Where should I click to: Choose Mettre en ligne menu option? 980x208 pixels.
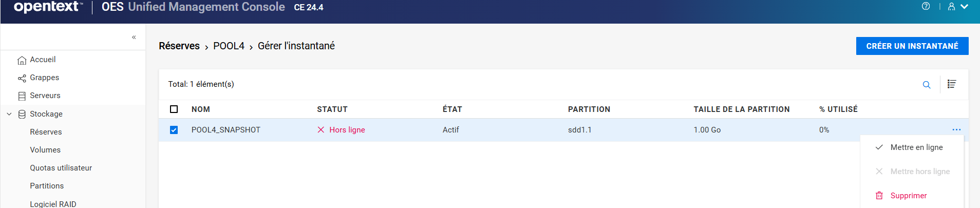916,147
